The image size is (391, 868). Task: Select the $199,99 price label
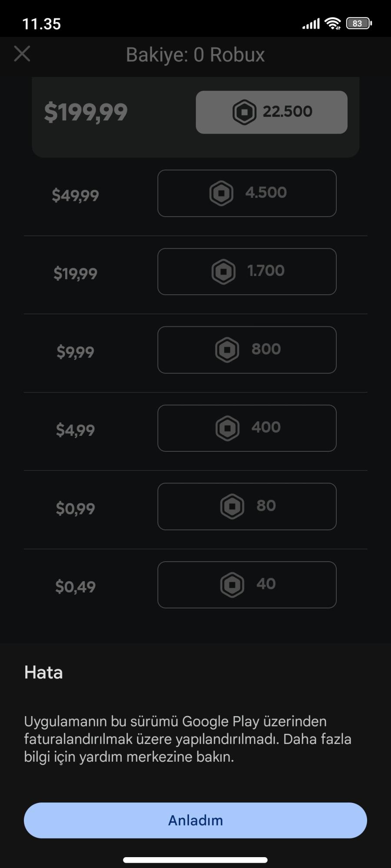point(86,112)
